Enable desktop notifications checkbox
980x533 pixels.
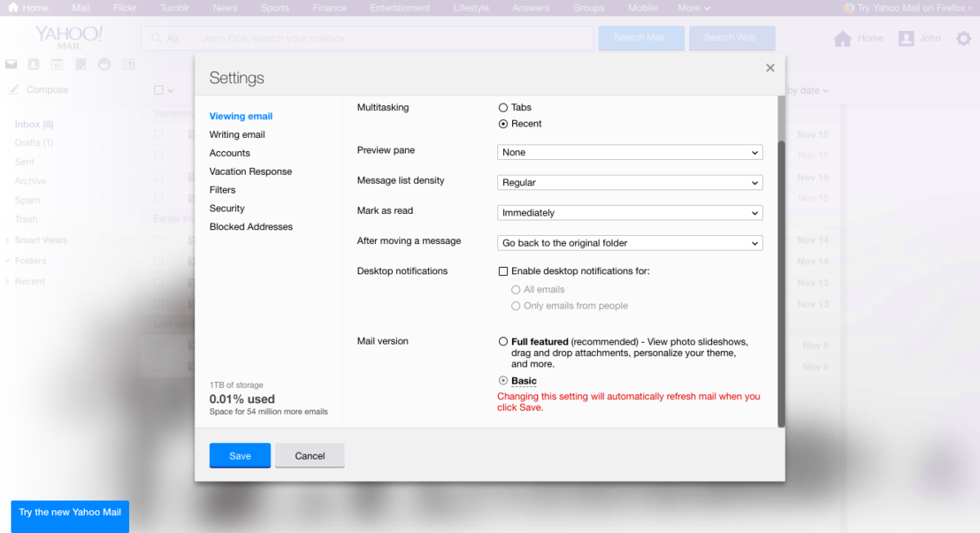coord(503,271)
